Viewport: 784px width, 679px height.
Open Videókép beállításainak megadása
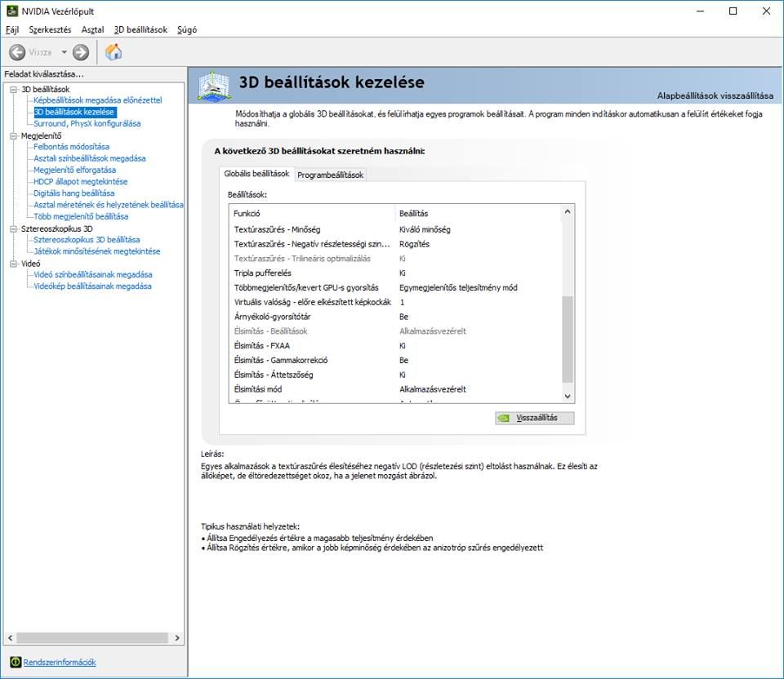(x=92, y=286)
